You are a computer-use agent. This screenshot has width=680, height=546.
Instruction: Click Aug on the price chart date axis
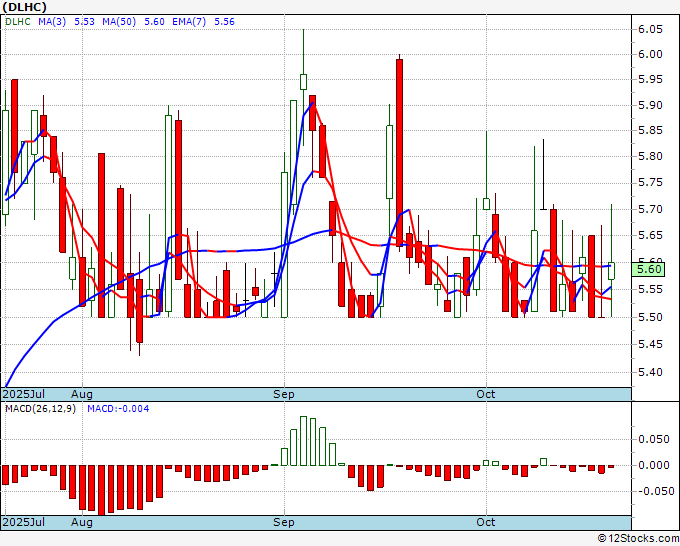click(82, 394)
